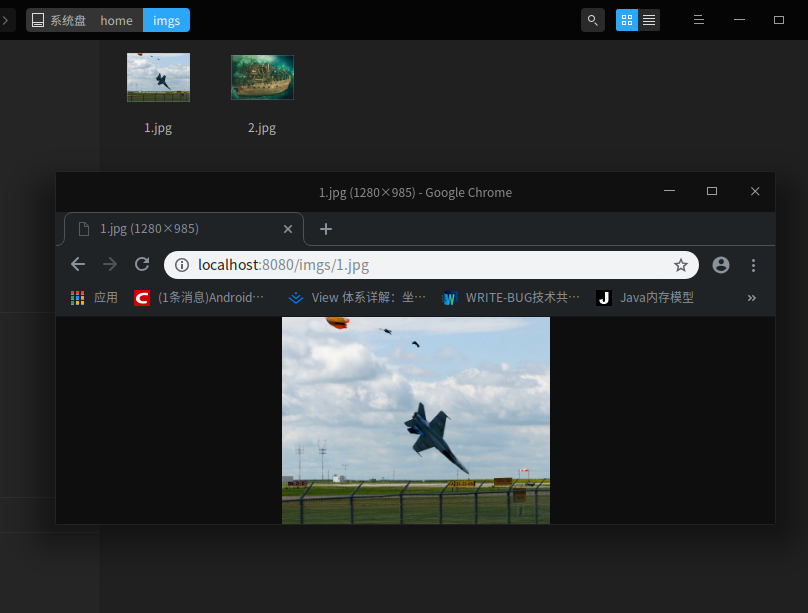Open the file manager hamburger menu
Screen dimensions: 808x613
[x=698, y=20]
